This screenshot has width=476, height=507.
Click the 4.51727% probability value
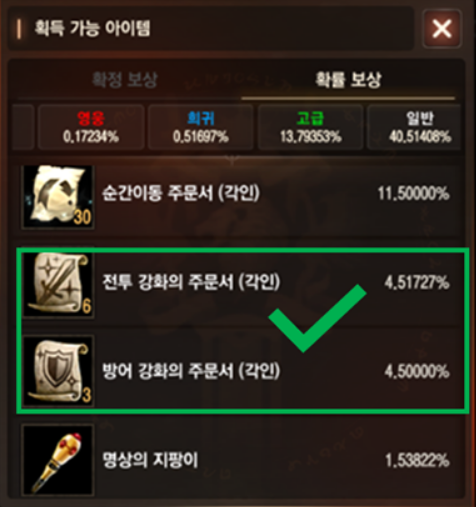tap(417, 283)
